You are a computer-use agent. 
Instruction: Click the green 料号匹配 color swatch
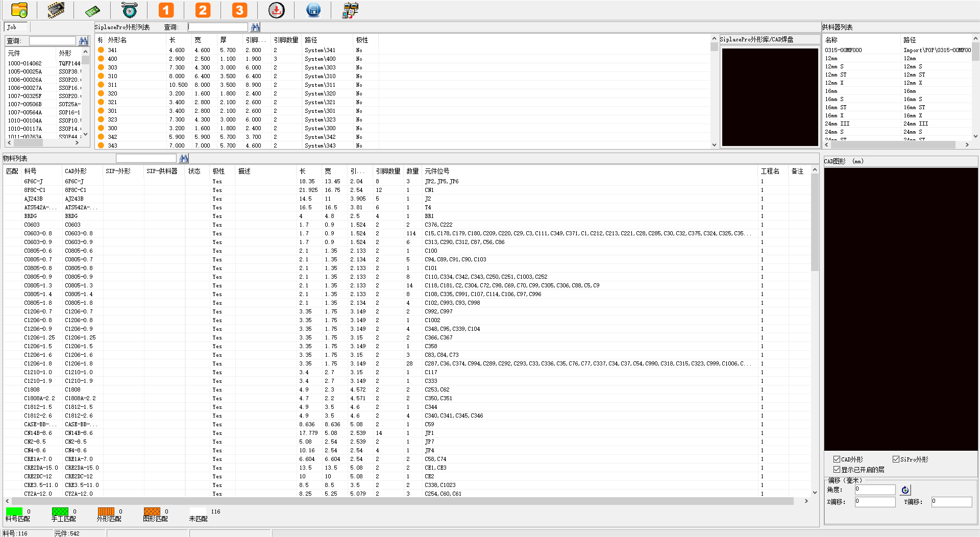[14, 511]
